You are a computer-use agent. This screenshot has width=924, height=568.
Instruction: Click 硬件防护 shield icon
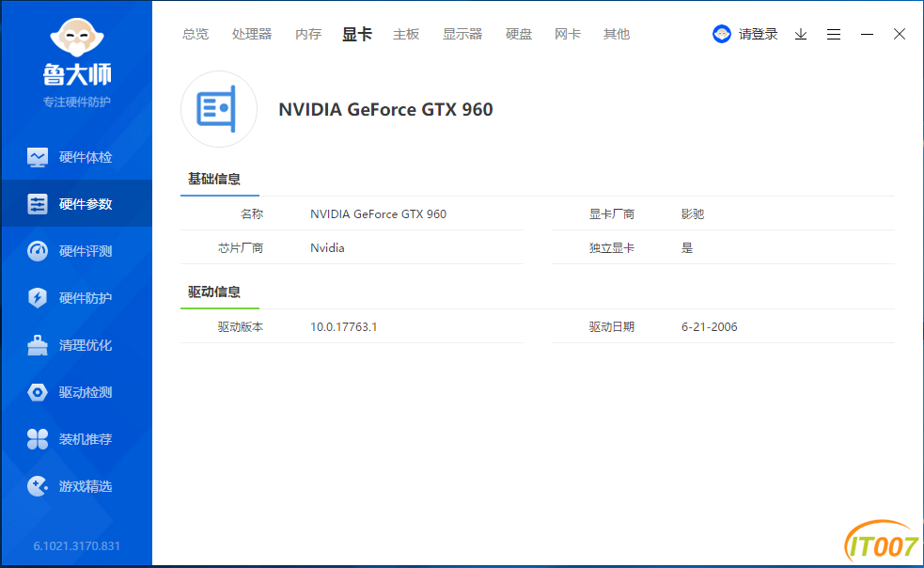(x=37, y=298)
